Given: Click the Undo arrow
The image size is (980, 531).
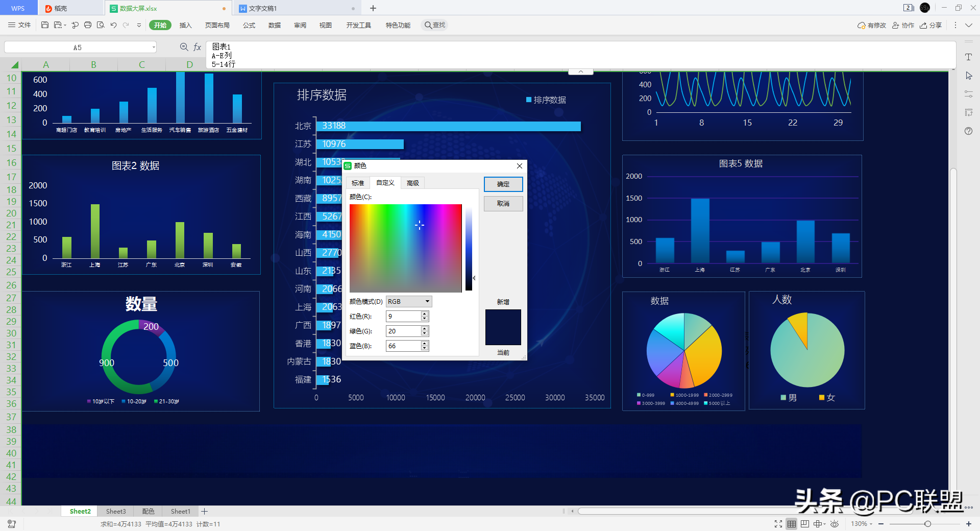Looking at the screenshot, I should (113, 25).
